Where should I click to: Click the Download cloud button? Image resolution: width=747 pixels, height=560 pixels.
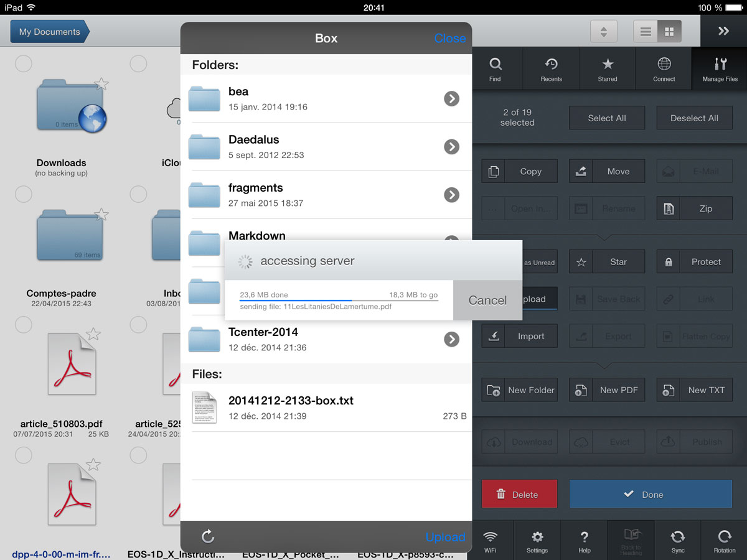[x=519, y=442]
